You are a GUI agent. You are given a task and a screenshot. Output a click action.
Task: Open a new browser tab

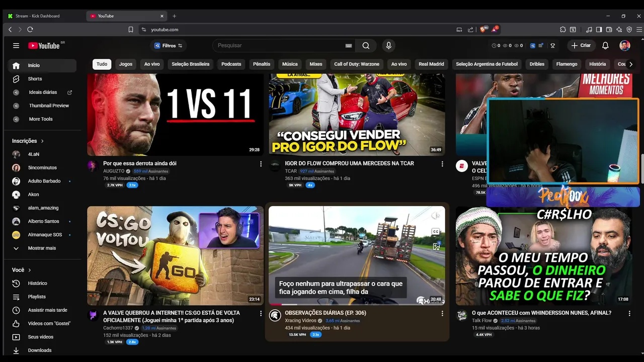click(x=175, y=16)
